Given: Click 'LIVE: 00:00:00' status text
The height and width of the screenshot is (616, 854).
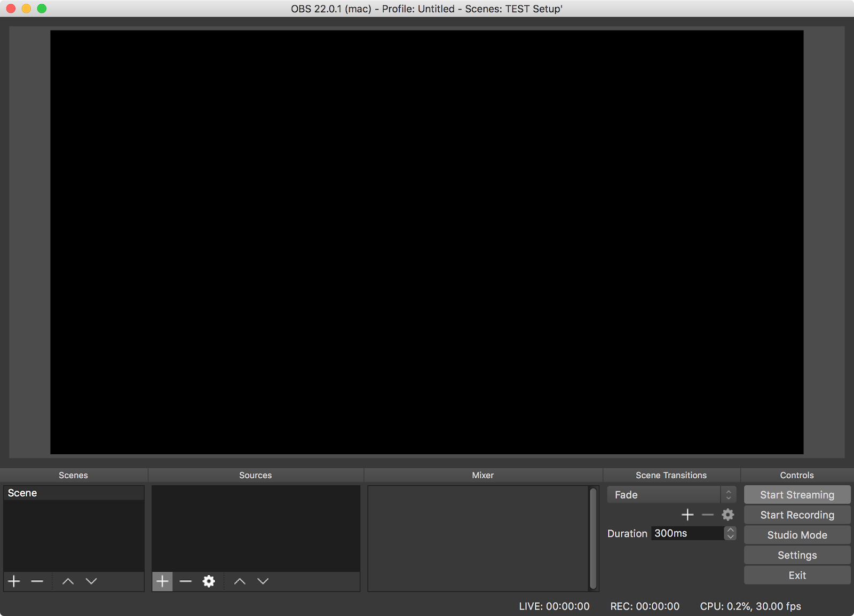Looking at the screenshot, I should (x=554, y=606).
